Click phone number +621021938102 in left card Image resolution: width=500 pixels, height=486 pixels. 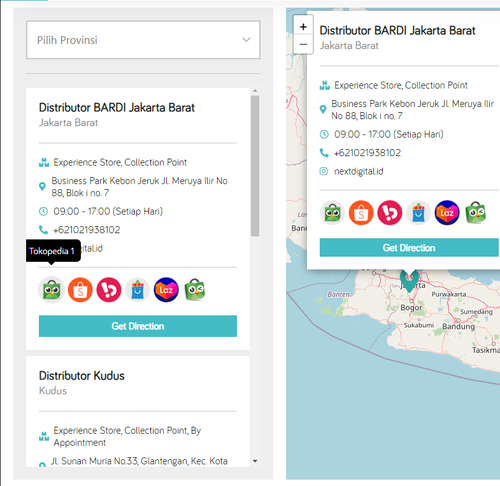click(87, 230)
